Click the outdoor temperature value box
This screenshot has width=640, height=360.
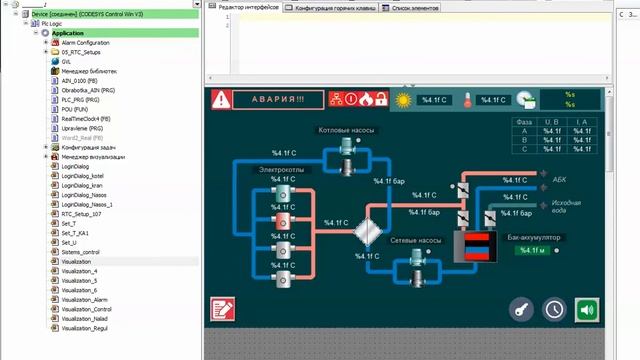(x=434, y=100)
